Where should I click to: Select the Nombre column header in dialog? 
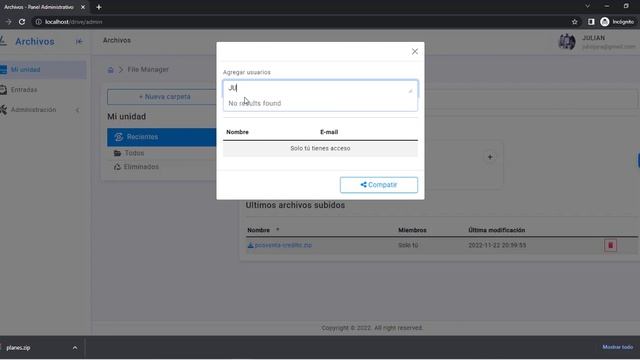[x=237, y=132]
